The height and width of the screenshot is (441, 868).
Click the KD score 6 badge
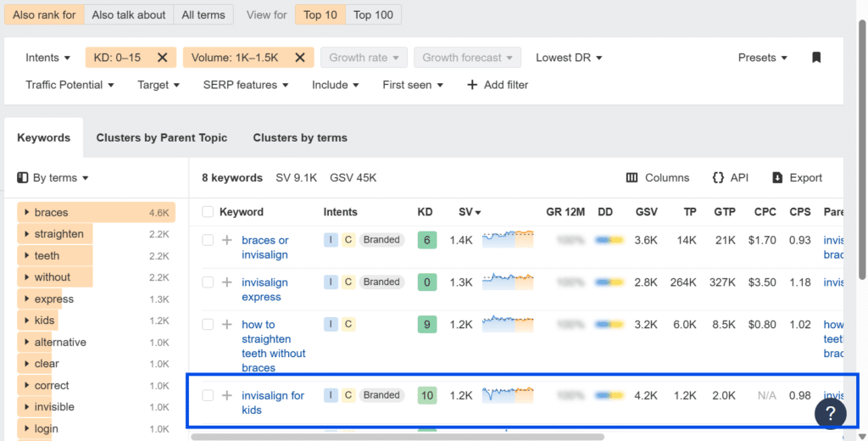427,240
